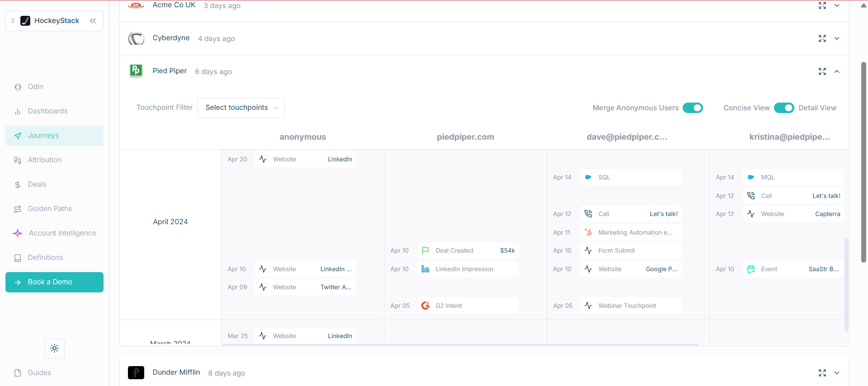
Task: Expand the Dunder Mifflin journey row
Action: coord(837,373)
